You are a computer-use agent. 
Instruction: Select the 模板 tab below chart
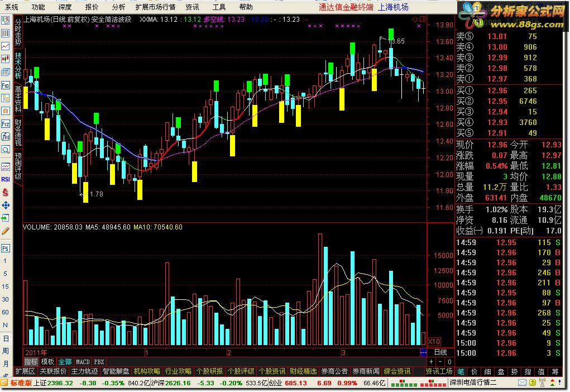47,362
